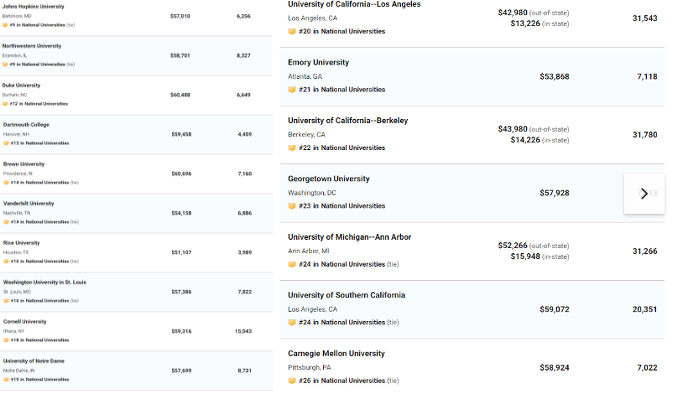Click '#23 in National Universities' ranking text
Image resolution: width=683 pixels, height=394 pixels.
tap(342, 206)
